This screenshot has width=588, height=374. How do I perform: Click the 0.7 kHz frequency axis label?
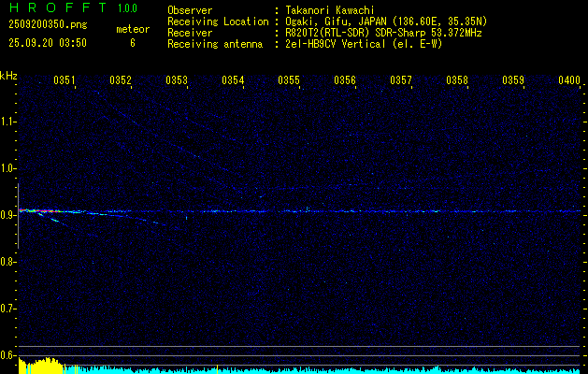(8, 309)
